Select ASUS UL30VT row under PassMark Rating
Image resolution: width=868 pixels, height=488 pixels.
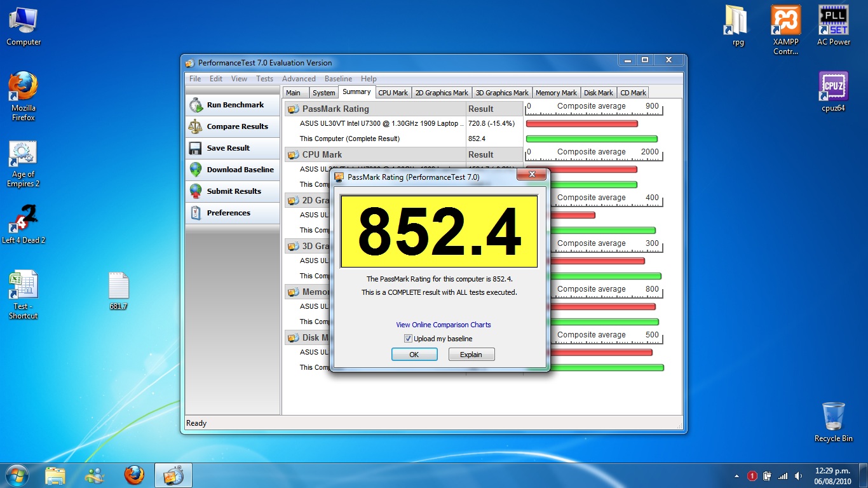382,123
